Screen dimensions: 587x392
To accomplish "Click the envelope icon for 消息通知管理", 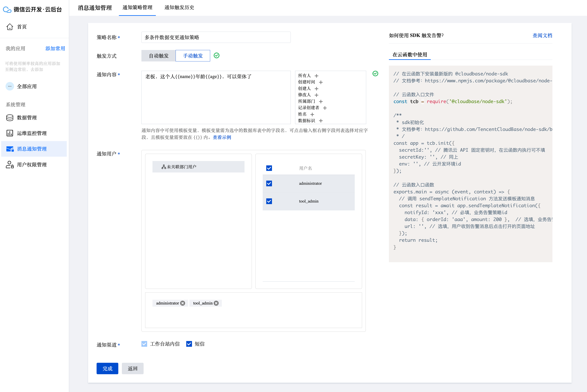I will tap(10, 149).
